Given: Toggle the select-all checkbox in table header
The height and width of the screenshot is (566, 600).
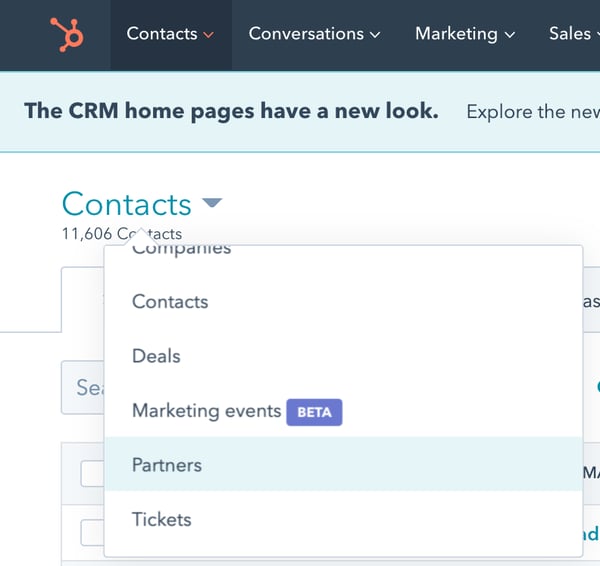Looking at the screenshot, I should 92,474.
